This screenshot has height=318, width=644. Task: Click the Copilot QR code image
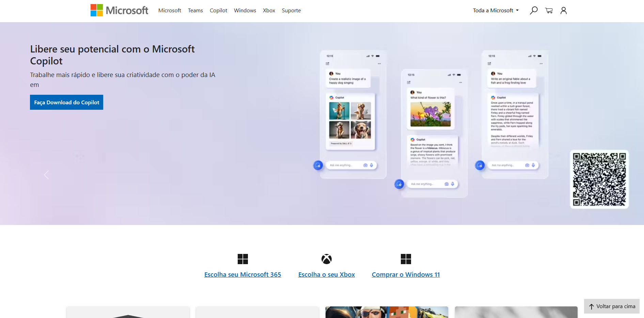599,179
